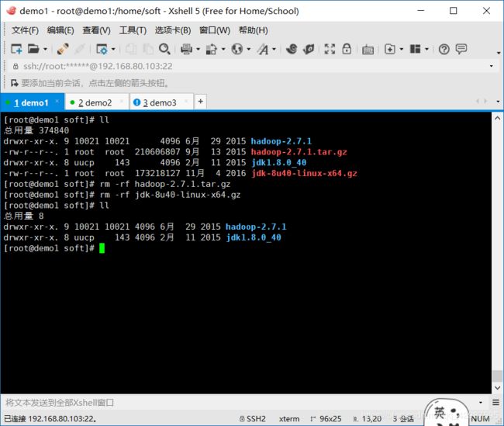
Task: Expand the font dropdown arrow
Action: point(274,49)
